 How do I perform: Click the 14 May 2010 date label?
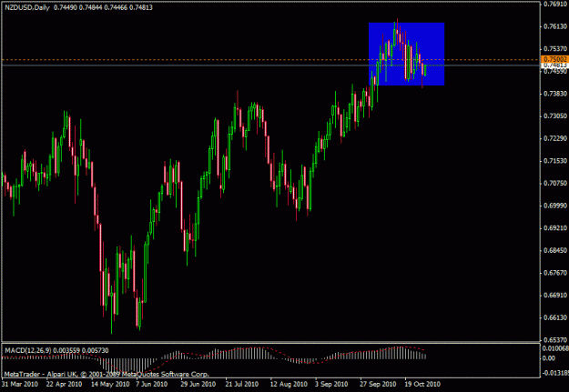coord(109,384)
